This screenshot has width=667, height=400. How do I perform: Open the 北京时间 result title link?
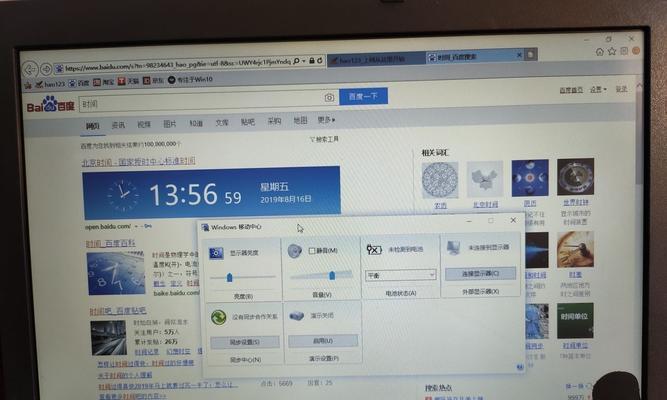click(138, 162)
